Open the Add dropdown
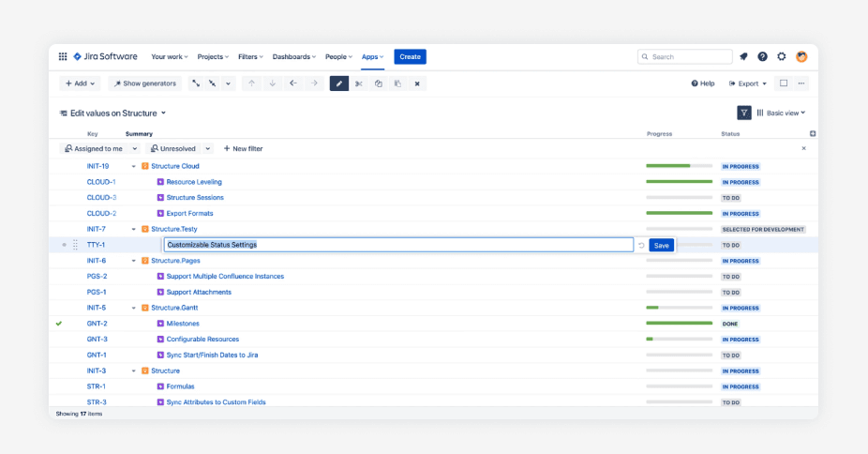Viewport: 868px width, 454px height. click(80, 83)
